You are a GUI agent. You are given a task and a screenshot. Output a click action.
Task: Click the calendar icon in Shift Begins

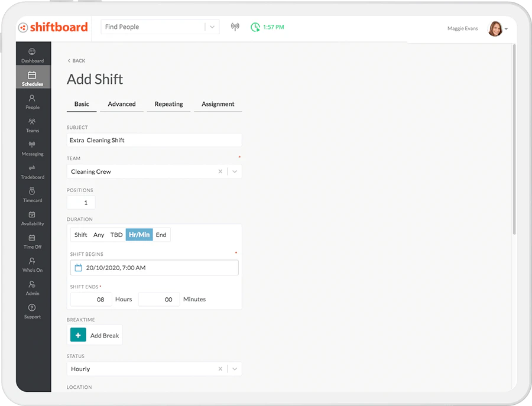(x=78, y=267)
